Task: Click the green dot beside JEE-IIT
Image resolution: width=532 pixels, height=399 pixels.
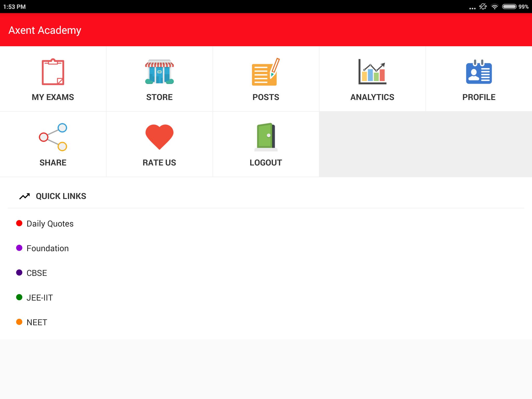Action: coord(19,297)
